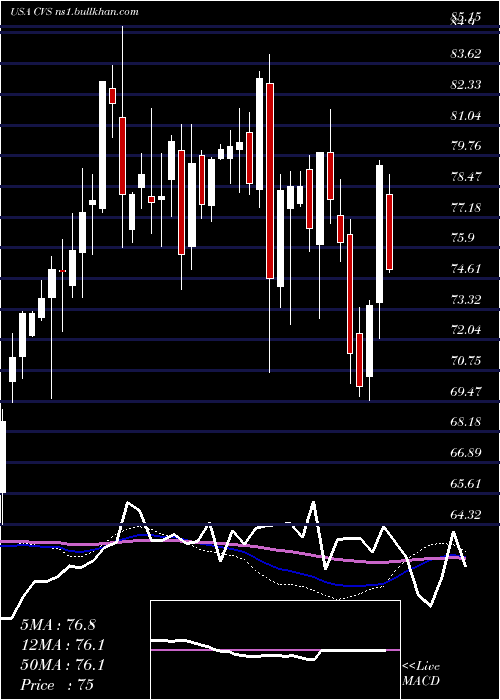Click the 83.62 price axis label
This screenshot has height=700, width=500.
466,54
